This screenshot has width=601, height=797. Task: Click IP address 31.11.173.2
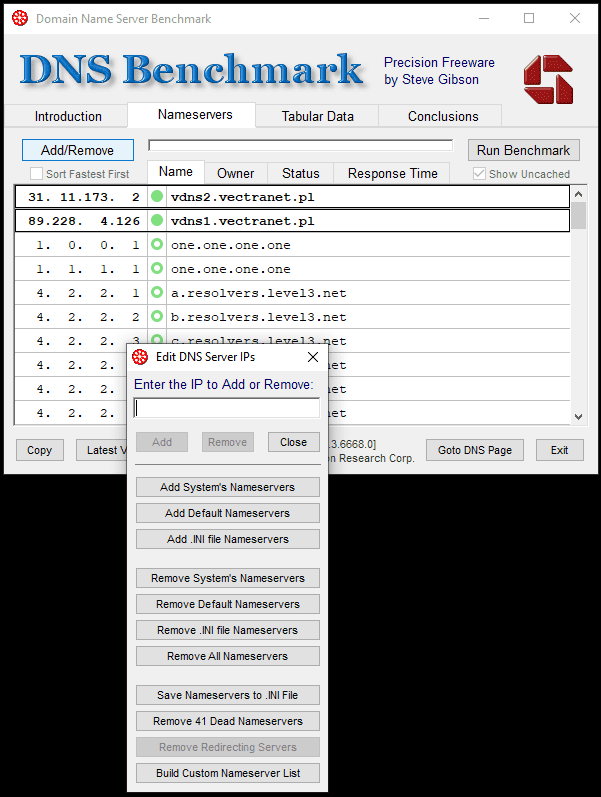[x=84, y=197]
